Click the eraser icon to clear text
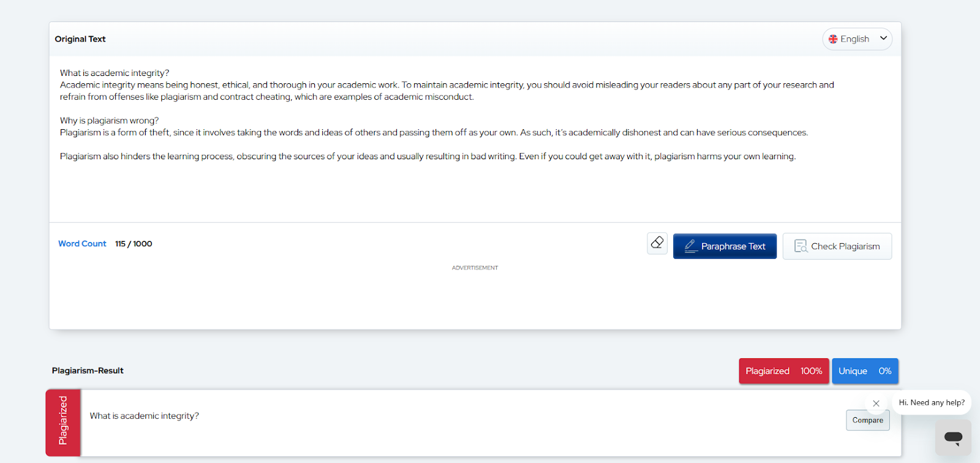The height and width of the screenshot is (463, 980). coord(657,243)
